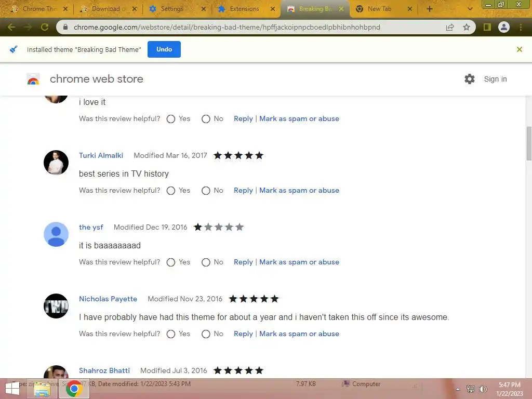Open a new tab with plus icon
The width and height of the screenshot is (532, 399).
(x=430, y=9)
